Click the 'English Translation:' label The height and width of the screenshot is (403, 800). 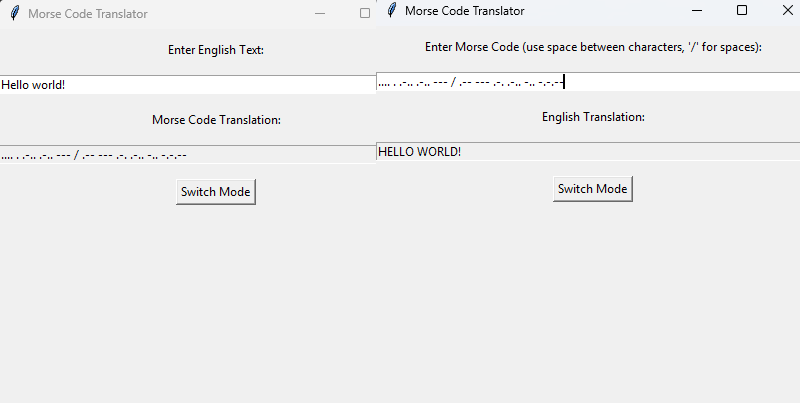click(593, 117)
